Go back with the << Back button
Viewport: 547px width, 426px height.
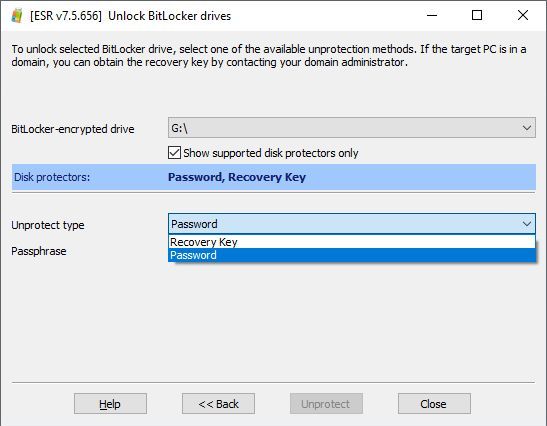218,404
